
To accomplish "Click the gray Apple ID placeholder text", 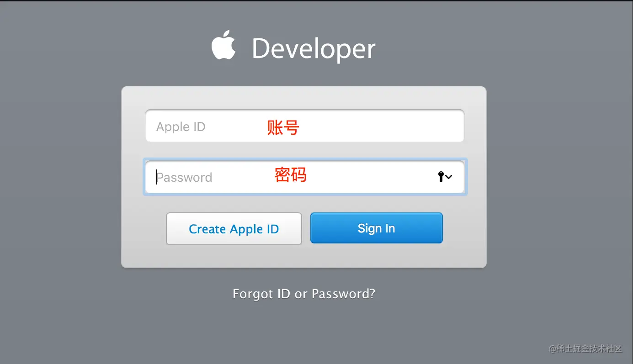I will (x=181, y=127).
